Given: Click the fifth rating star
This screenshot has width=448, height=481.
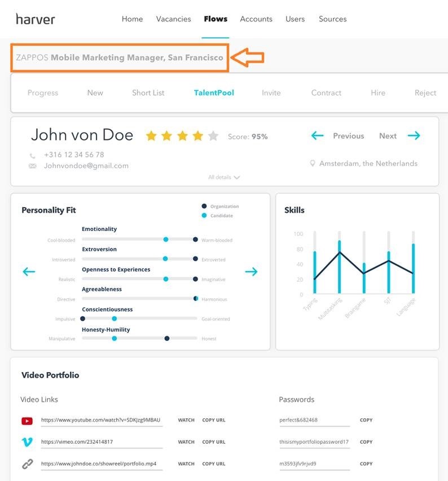Looking at the screenshot, I should [x=213, y=136].
